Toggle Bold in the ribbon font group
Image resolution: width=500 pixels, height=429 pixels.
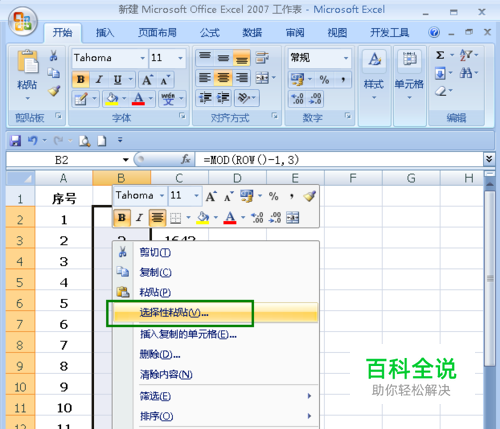(81, 80)
